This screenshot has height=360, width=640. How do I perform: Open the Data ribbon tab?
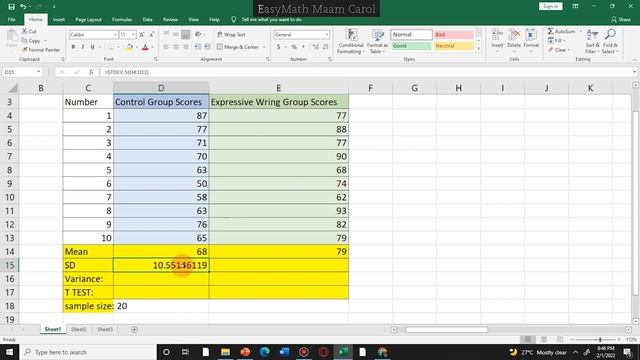pyautogui.click(x=147, y=20)
